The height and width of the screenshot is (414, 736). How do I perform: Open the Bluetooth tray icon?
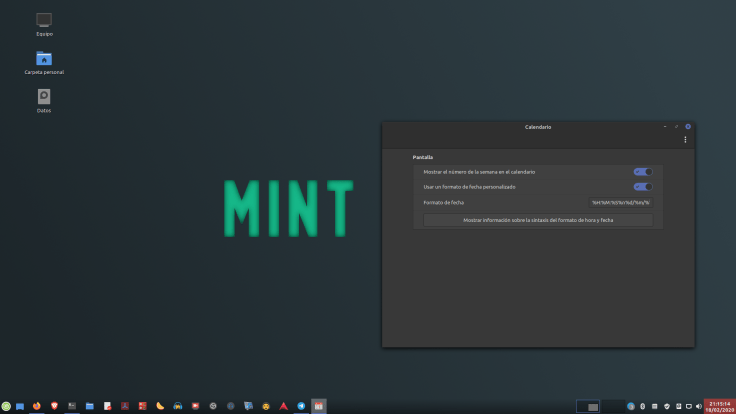[x=642, y=406]
